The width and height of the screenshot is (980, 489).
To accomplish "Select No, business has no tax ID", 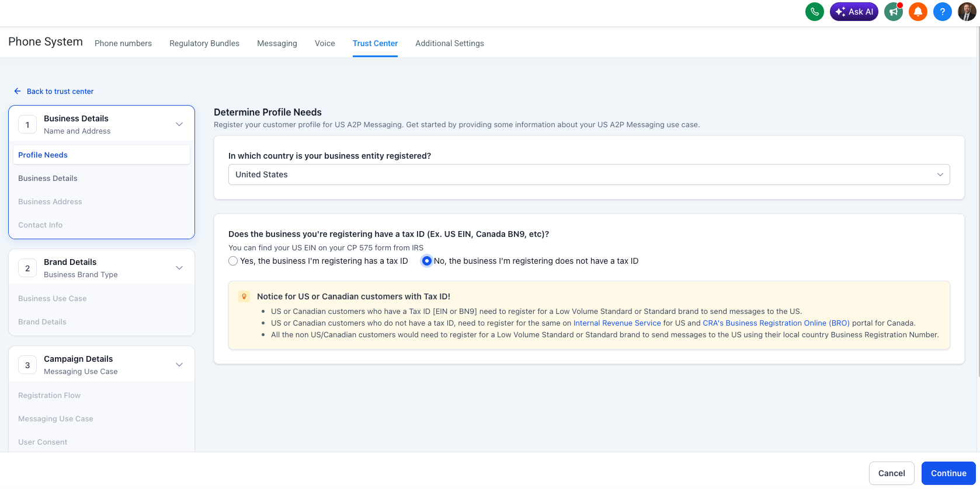I will pyautogui.click(x=427, y=261).
